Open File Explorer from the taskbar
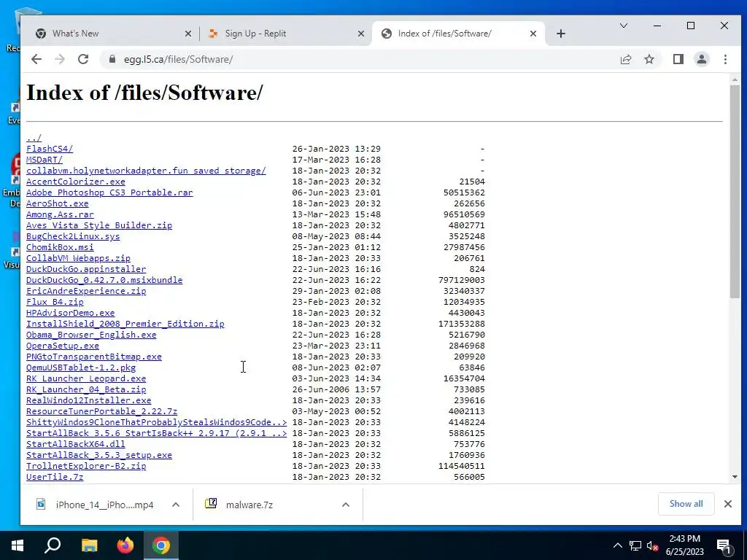The width and height of the screenshot is (747, 560). coord(89,545)
